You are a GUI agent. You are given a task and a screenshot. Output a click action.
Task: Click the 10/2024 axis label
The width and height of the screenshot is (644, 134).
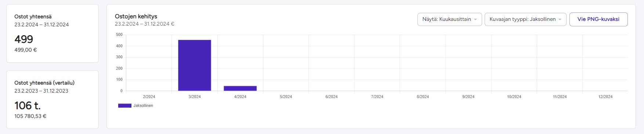pos(514,97)
